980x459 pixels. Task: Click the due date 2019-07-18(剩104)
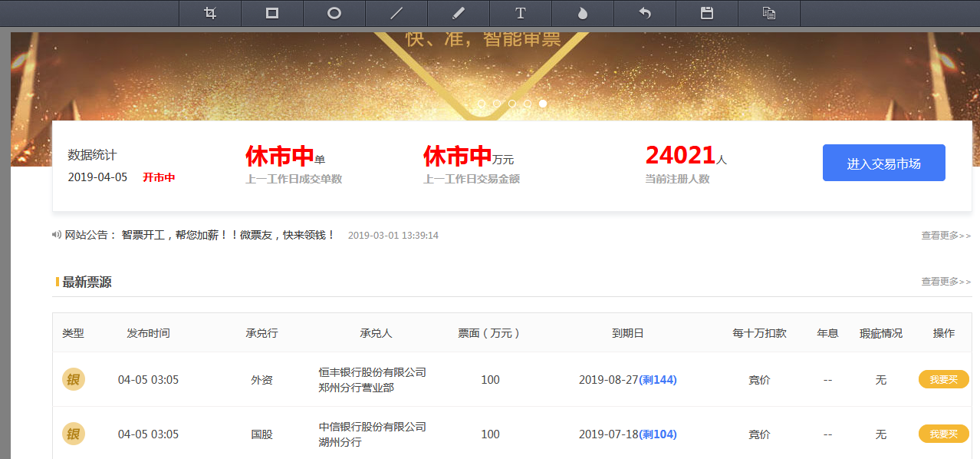[628, 434]
